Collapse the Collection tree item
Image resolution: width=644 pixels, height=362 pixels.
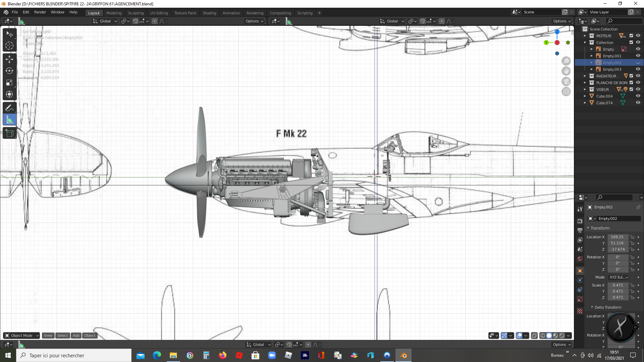point(585,43)
